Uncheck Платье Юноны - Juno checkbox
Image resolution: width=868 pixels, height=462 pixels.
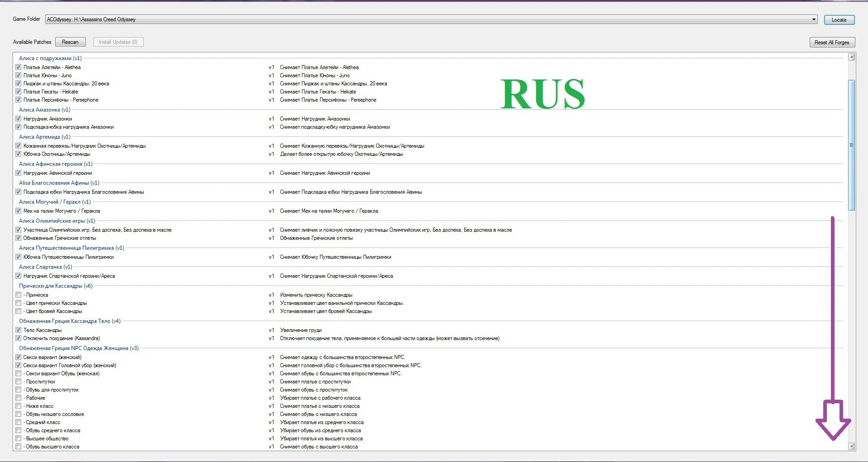[x=19, y=75]
